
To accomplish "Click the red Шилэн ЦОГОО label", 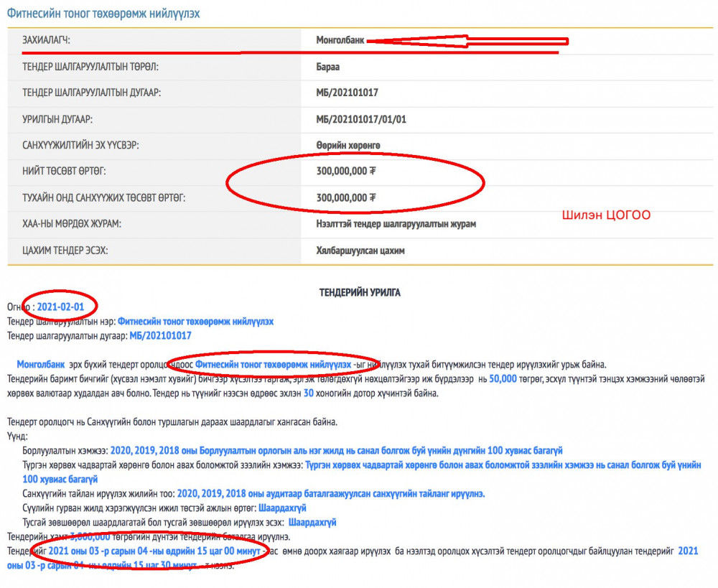I will (x=606, y=215).
